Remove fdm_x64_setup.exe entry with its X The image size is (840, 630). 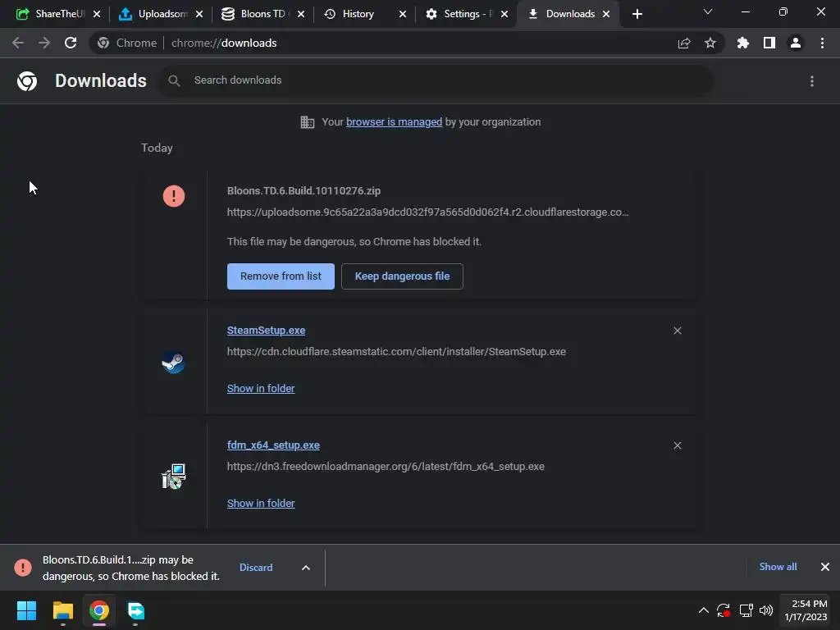click(x=677, y=445)
